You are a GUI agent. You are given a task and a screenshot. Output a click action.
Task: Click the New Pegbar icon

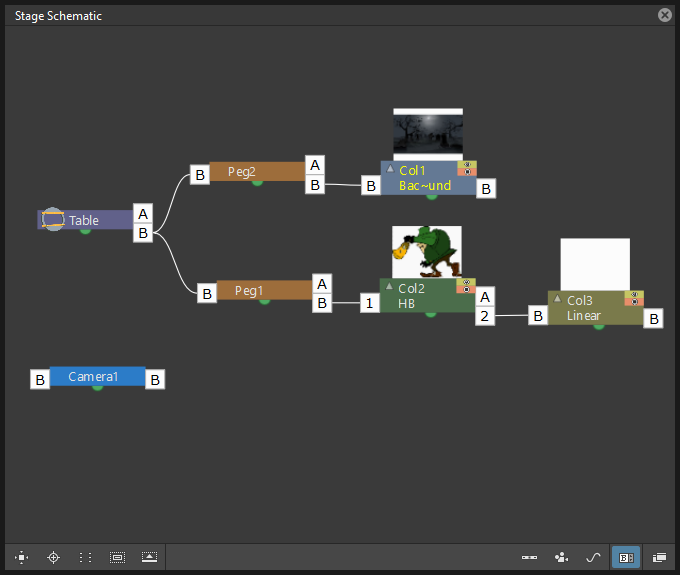point(530,557)
